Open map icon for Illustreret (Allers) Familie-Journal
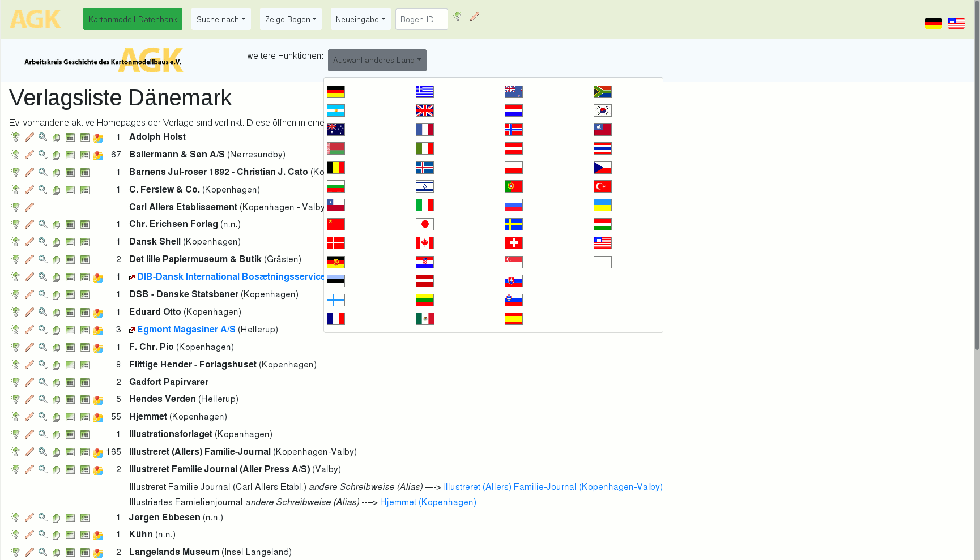 pos(98,452)
